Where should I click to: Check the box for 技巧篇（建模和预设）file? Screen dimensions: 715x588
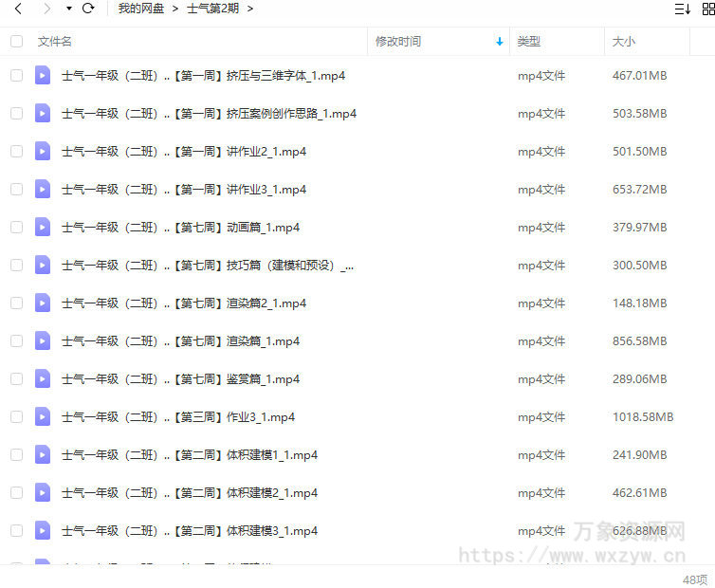point(16,265)
